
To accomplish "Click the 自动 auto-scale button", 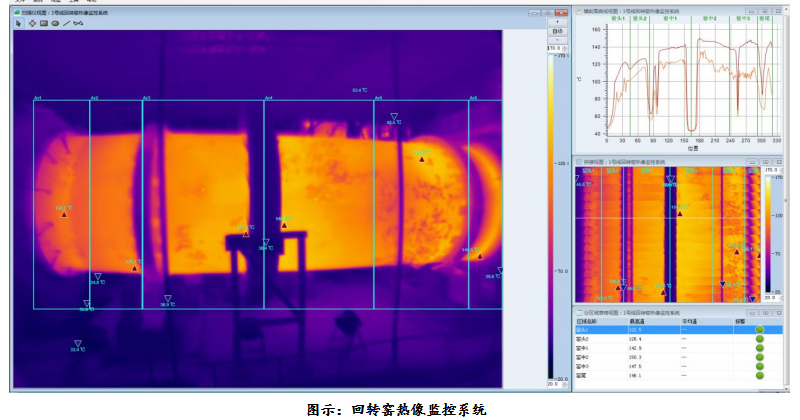I will [557, 31].
